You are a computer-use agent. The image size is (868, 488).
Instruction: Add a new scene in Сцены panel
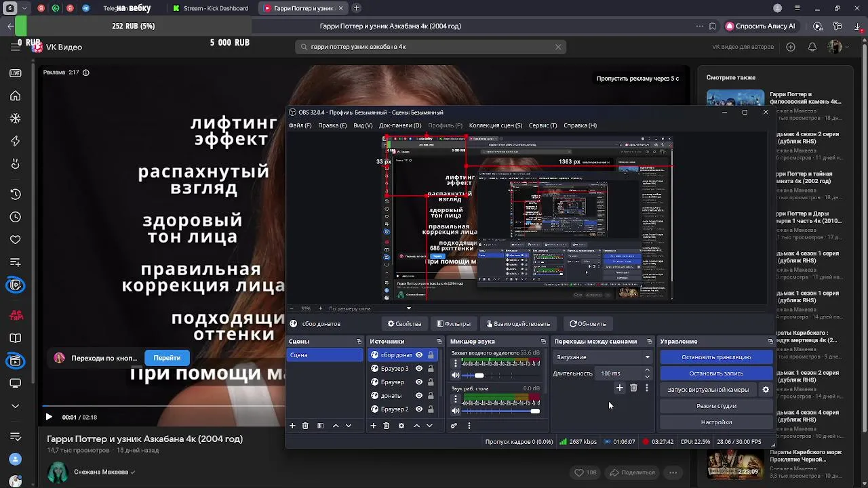pos(292,426)
